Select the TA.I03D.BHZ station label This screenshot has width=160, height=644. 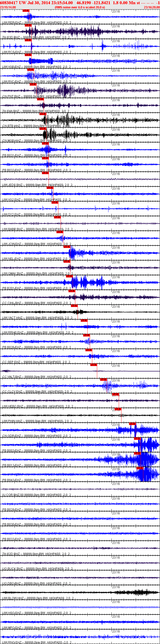pos(36,37)
